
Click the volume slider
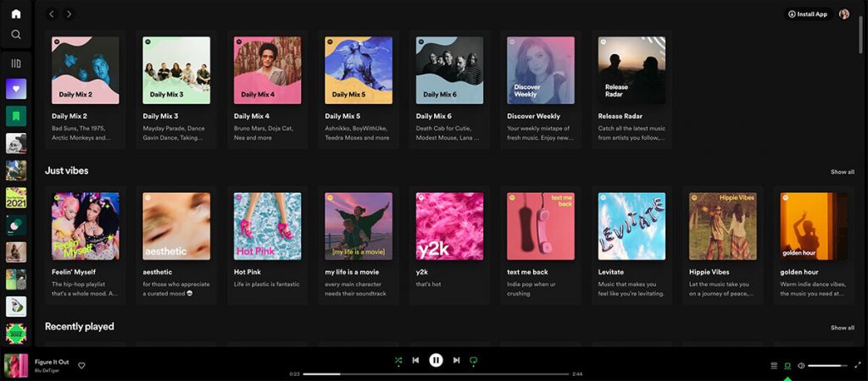tap(826, 366)
